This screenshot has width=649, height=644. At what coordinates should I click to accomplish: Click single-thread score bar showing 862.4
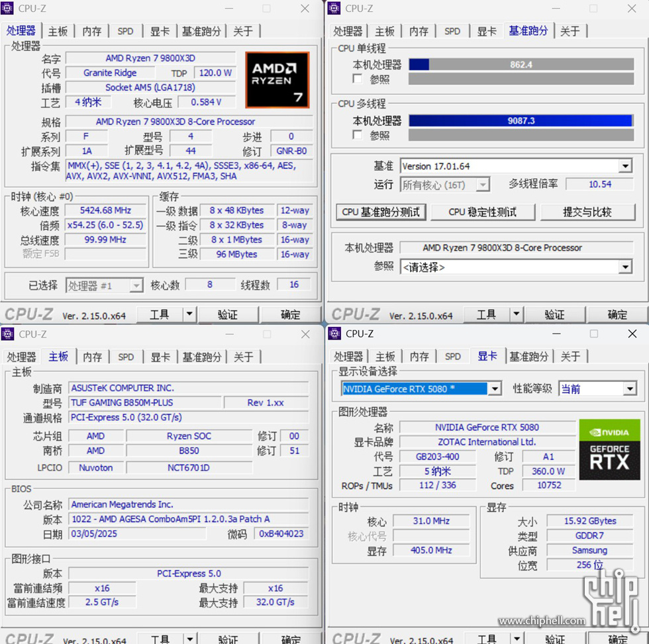point(521,64)
